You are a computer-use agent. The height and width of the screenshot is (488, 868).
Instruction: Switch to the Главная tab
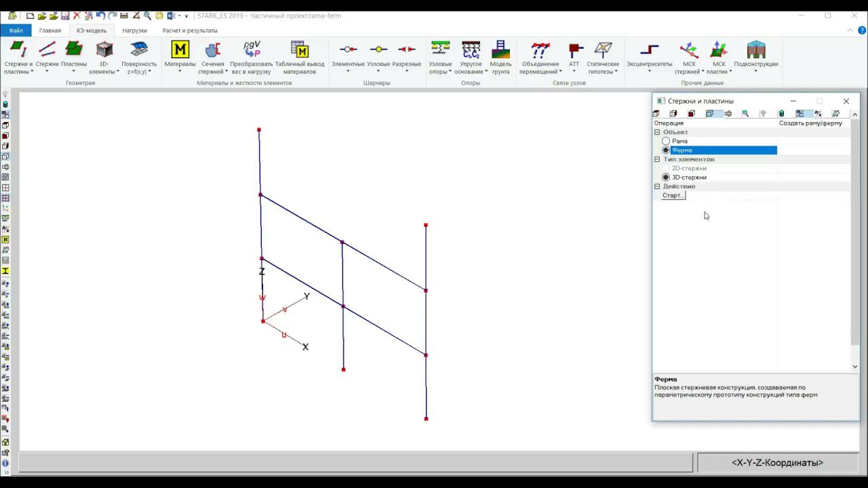click(x=50, y=30)
